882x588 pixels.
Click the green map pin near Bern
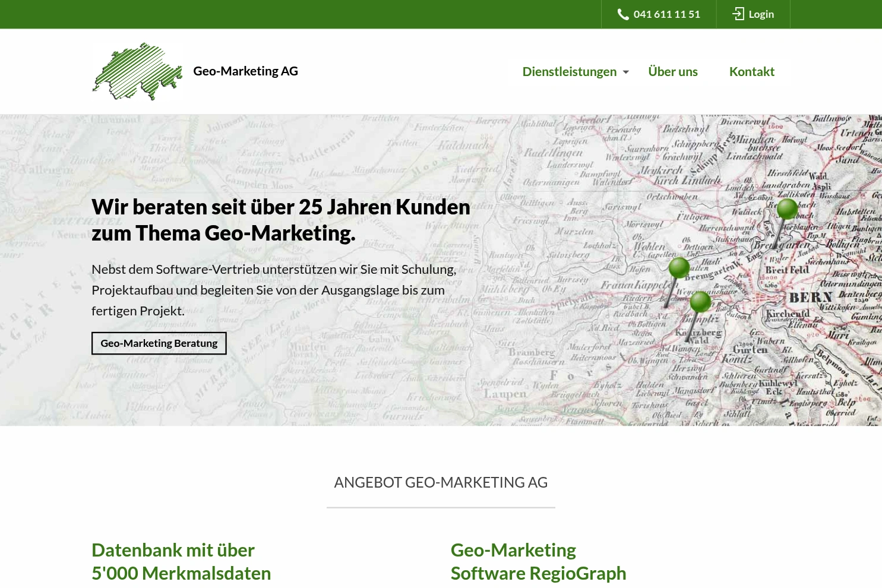(x=701, y=302)
